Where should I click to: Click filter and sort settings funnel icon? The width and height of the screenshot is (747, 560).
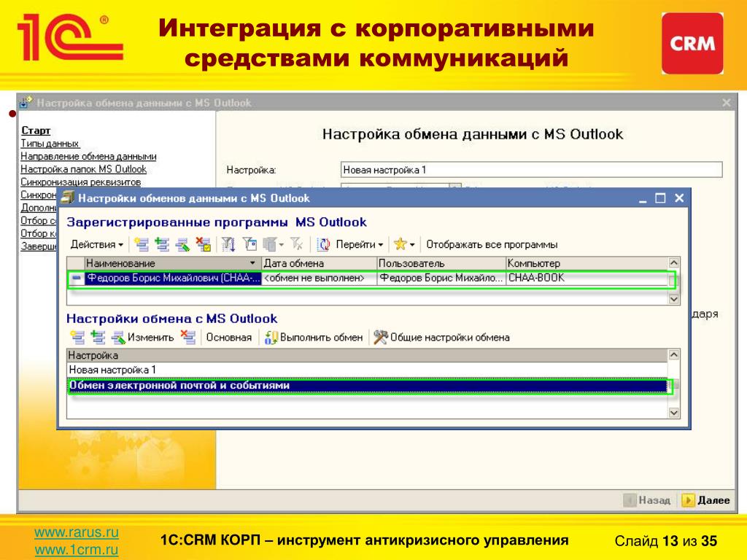228,244
